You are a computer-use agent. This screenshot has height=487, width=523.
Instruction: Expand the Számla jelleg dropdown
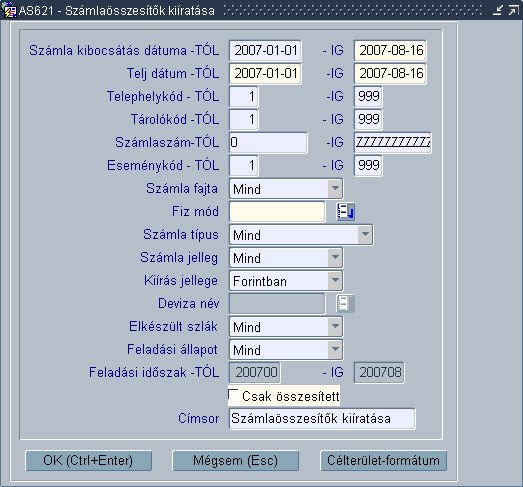click(x=335, y=258)
